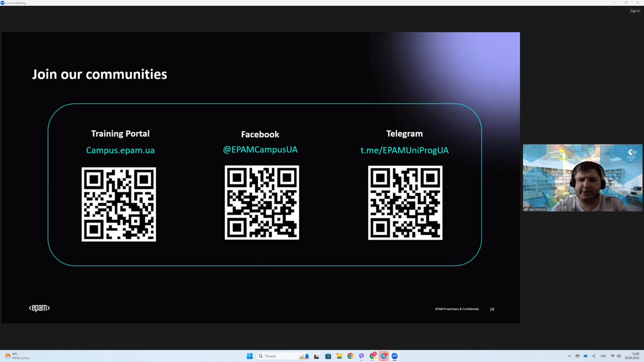
Task: Click the epam logo on the slide
Action: (x=39, y=308)
